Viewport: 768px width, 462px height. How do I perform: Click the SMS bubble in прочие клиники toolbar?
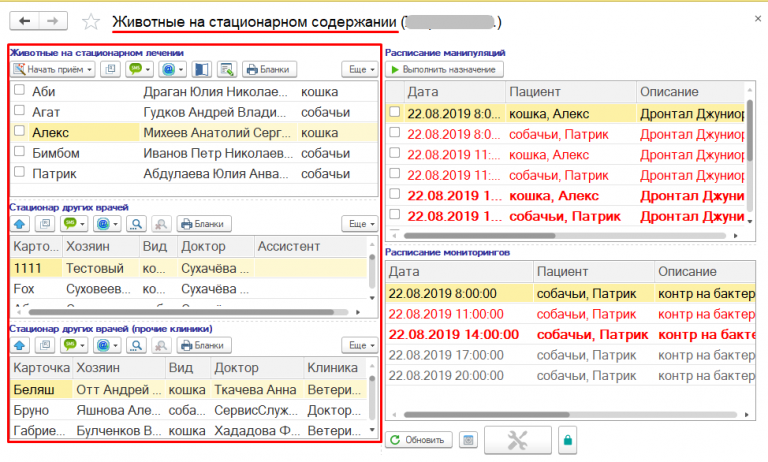[70, 345]
